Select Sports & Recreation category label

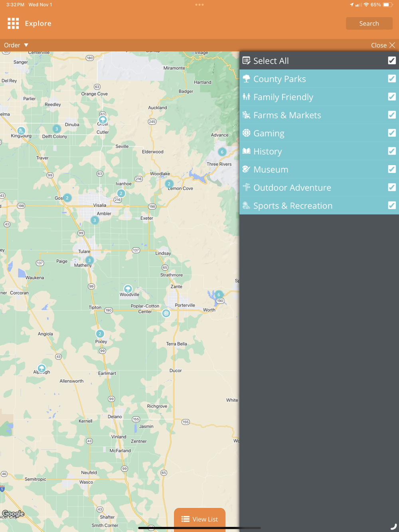pos(293,206)
